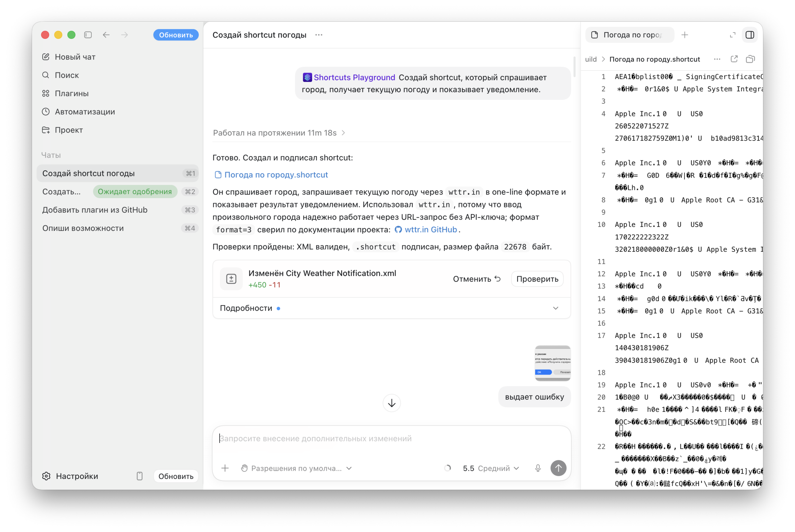Select the Погода по горо... file tab

coord(630,35)
